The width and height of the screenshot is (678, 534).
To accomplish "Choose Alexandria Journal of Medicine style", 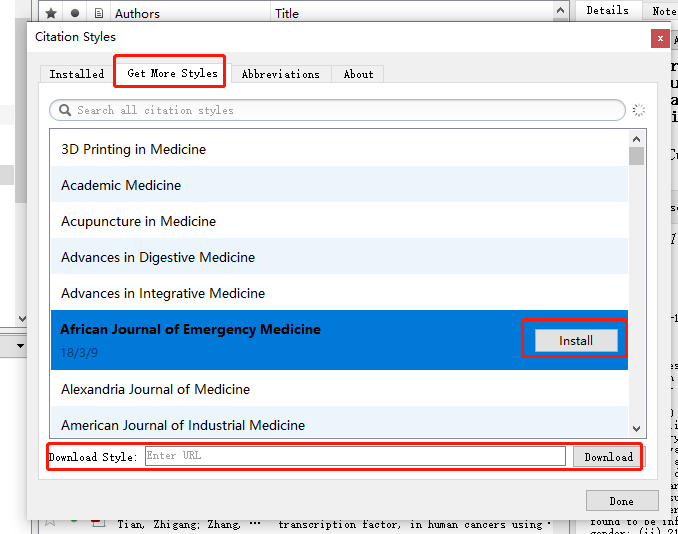I will click(x=339, y=389).
